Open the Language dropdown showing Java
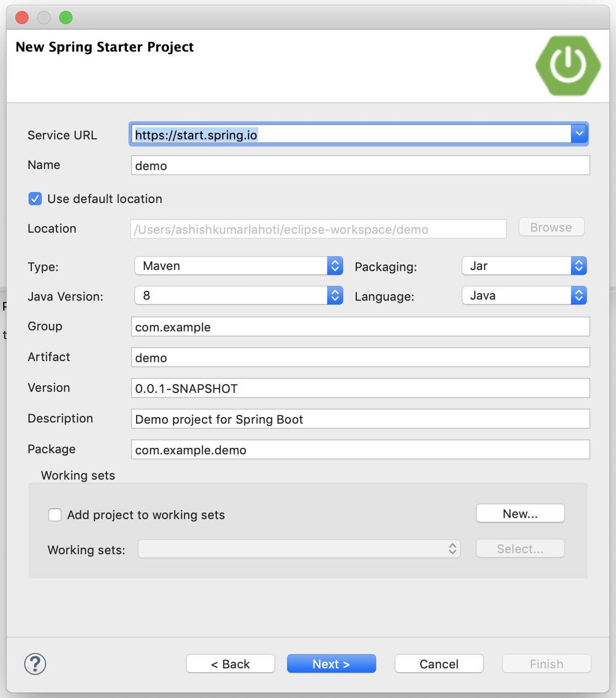This screenshot has height=698, width=616. (x=579, y=295)
